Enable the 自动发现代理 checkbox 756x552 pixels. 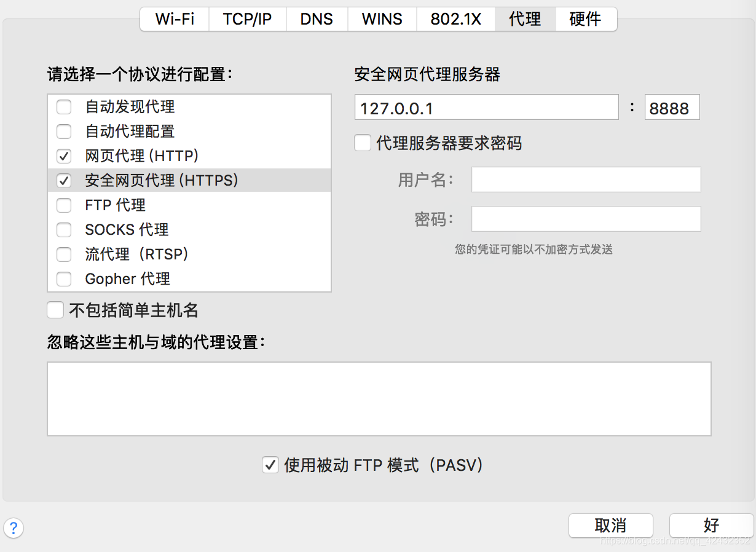pyautogui.click(x=64, y=107)
